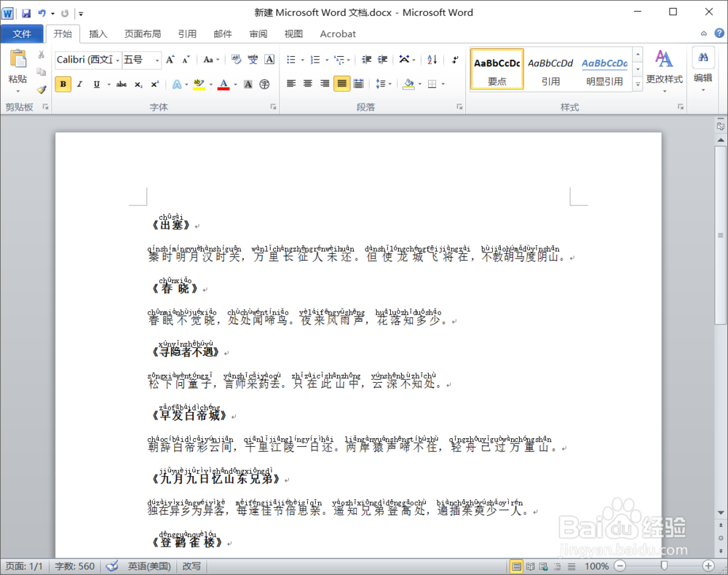728x575 pixels.
Task: Apply Subscript formatting
Action: (x=138, y=84)
